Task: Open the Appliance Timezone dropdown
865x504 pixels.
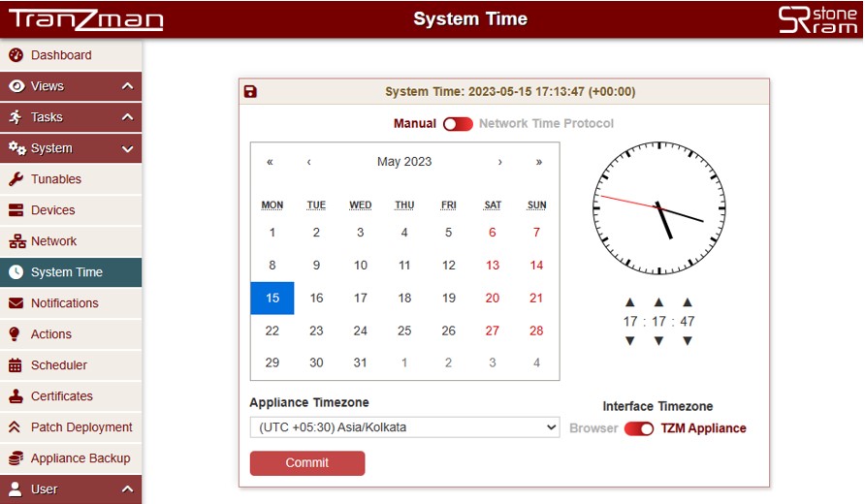Action: 404,427
